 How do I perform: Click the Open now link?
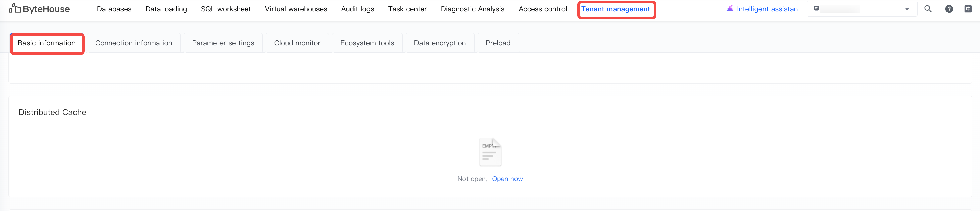507,179
